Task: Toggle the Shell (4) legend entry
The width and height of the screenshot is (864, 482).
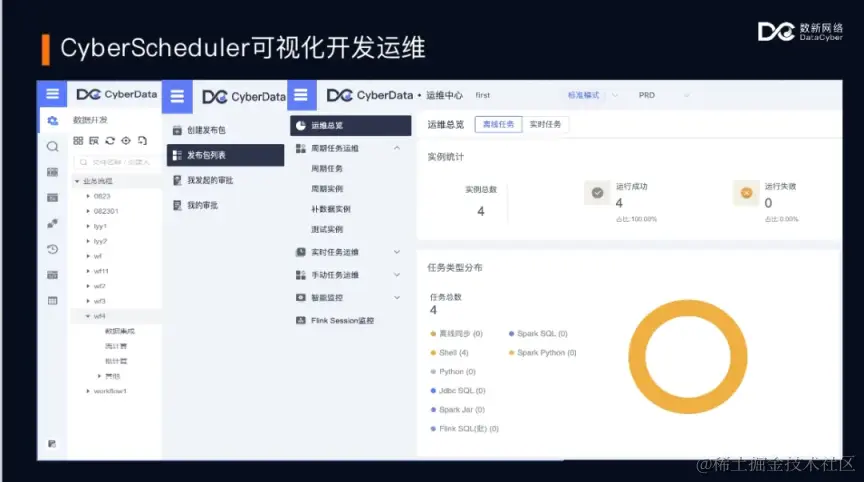Action: pyautogui.click(x=450, y=353)
